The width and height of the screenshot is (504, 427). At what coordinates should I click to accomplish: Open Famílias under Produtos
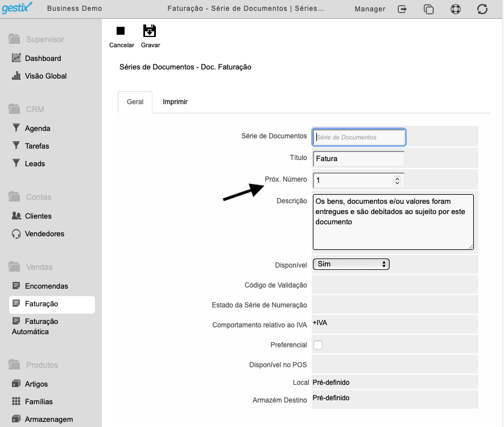(x=39, y=402)
